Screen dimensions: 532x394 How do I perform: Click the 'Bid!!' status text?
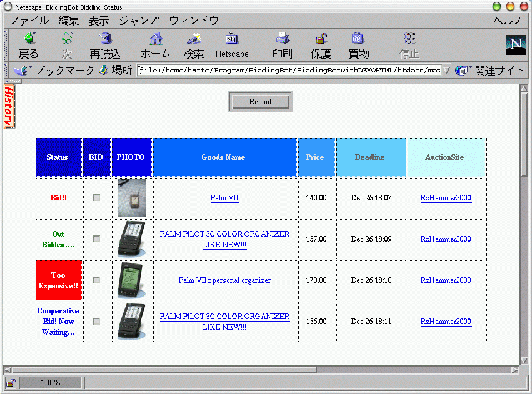click(x=59, y=198)
